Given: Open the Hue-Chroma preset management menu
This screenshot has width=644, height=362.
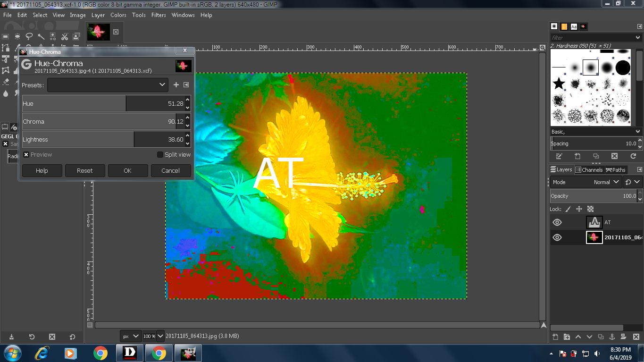Looking at the screenshot, I should point(186,85).
